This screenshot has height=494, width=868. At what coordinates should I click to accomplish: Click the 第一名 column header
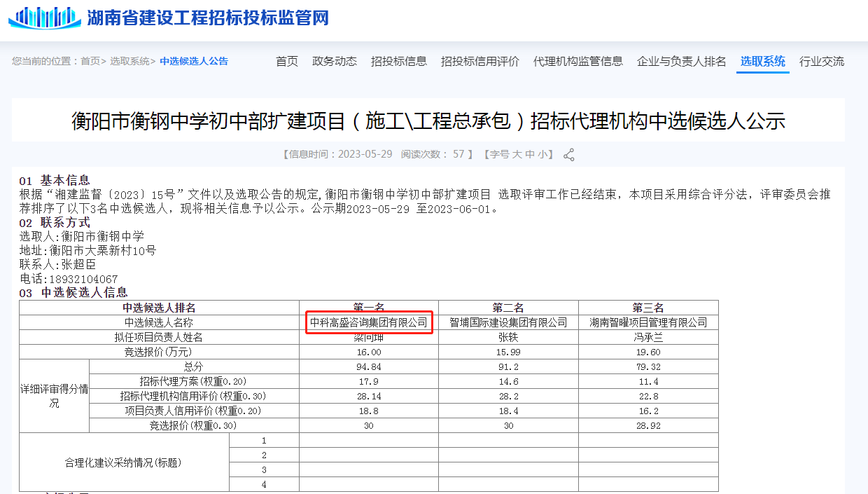369,308
